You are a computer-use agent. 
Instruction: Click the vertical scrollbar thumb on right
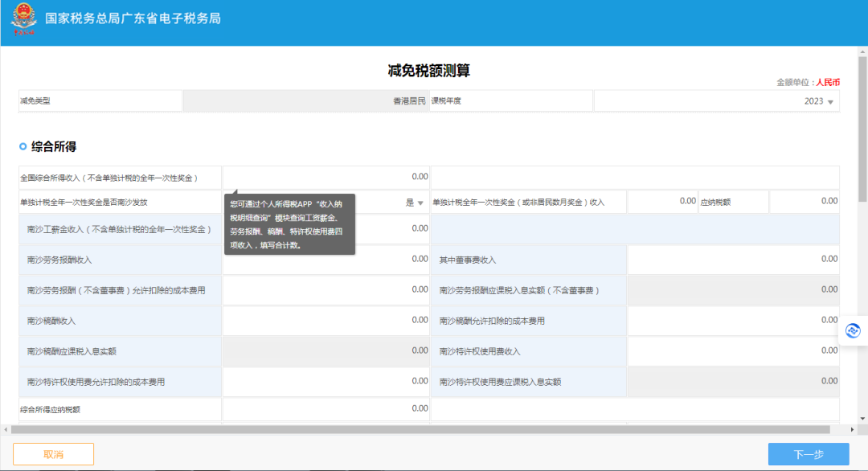862,129
